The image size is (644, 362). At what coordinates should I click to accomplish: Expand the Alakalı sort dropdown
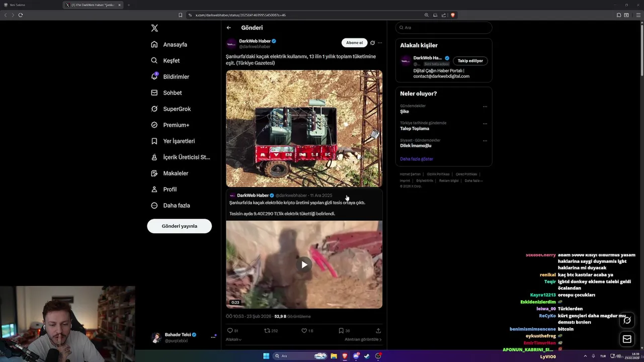pos(234,339)
